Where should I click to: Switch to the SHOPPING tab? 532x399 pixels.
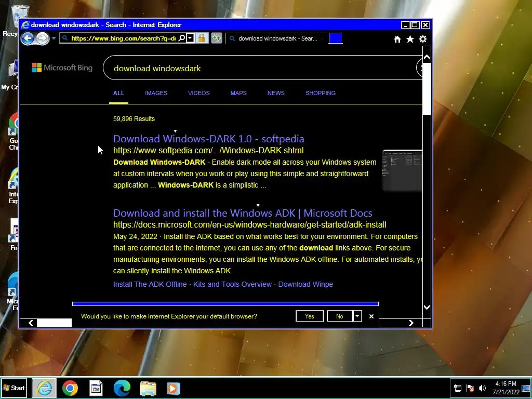pos(320,93)
